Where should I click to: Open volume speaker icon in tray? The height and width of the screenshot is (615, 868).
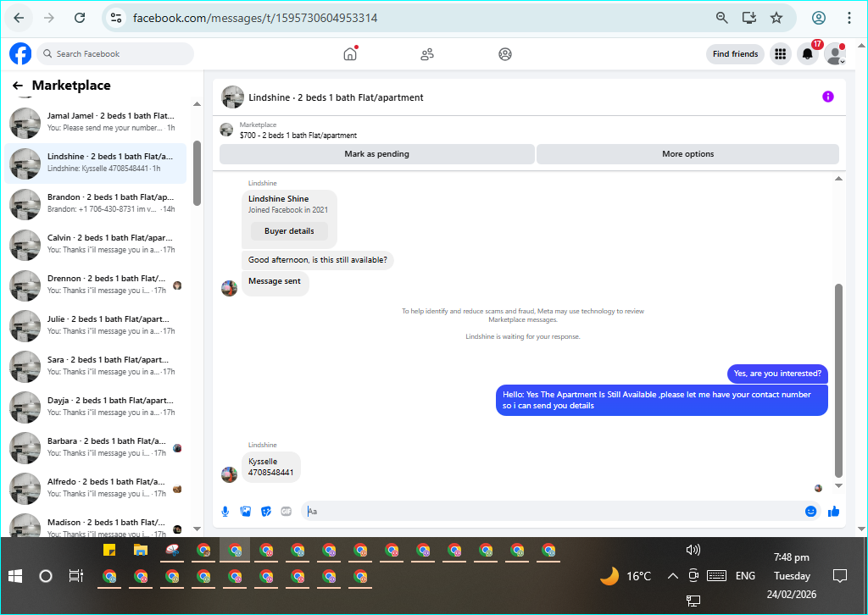coord(693,549)
